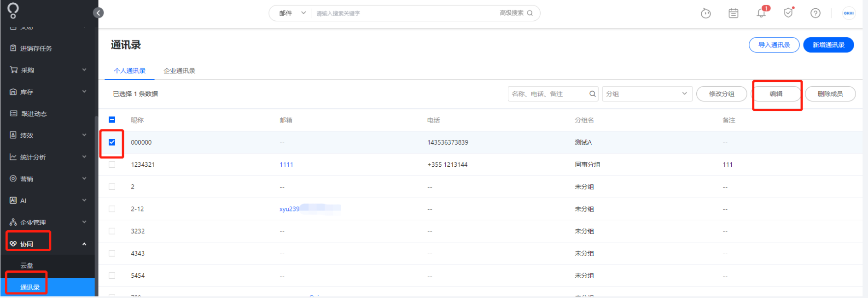The image size is (868, 298).
Task: Click the OKKI user avatar
Action: [x=849, y=13]
